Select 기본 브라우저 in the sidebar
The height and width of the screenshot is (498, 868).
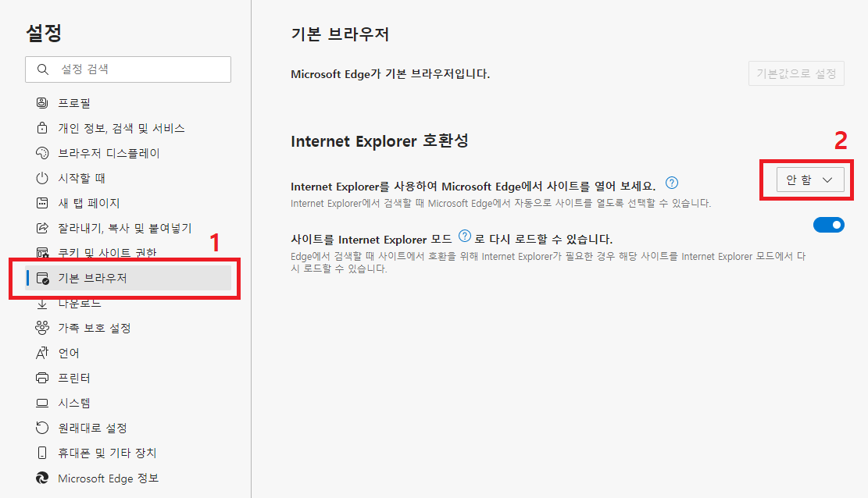point(128,279)
